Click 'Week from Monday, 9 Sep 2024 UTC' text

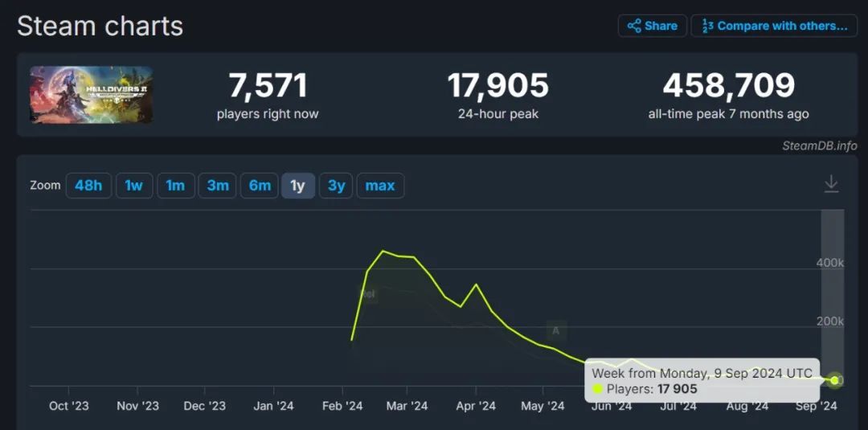pyautogui.click(x=702, y=373)
